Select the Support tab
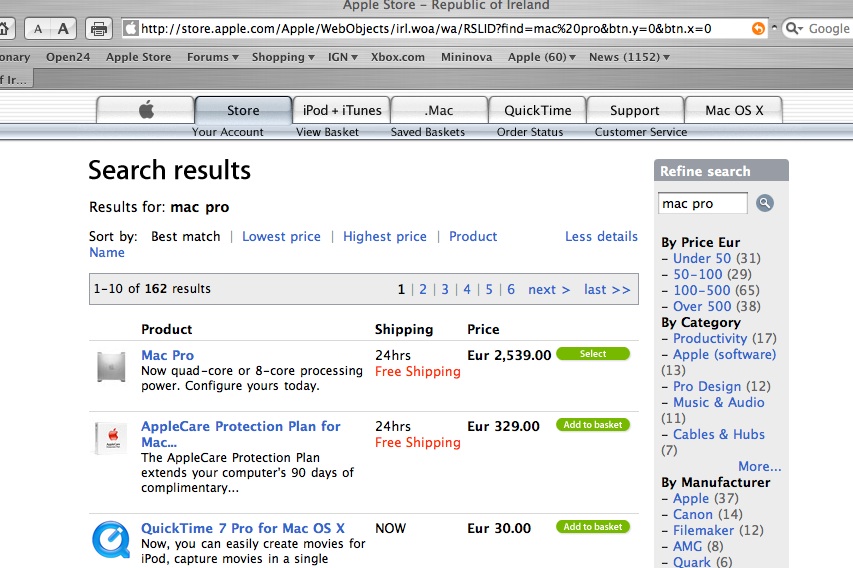Screen dimensions: 853x568 [x=635, y=110]
